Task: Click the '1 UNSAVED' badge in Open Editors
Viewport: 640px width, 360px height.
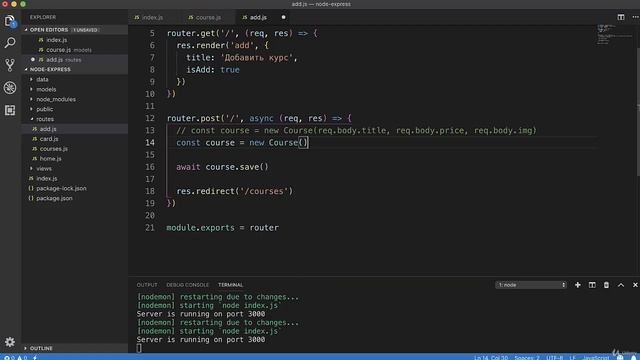Action: click(85, 30)
